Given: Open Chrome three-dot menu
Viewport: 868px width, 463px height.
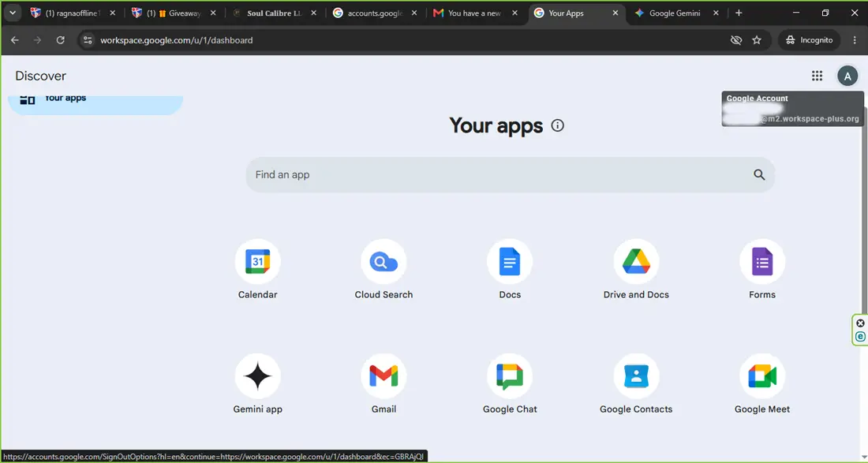Looking at the screenshot, I should [855, 39].
